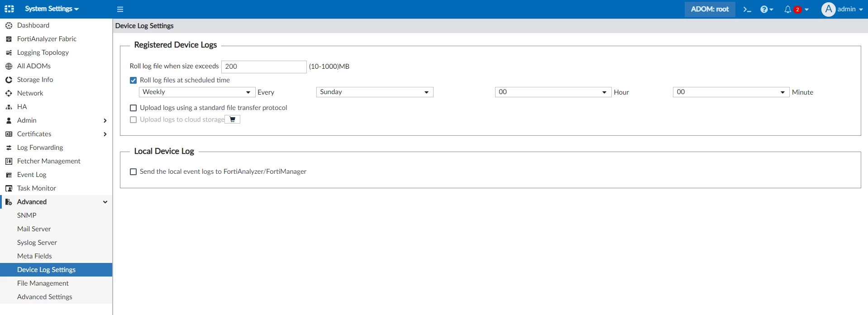This screenshot has width=868, height=315.
Task: Open the CLI console icon
Action: coord(747,9)
